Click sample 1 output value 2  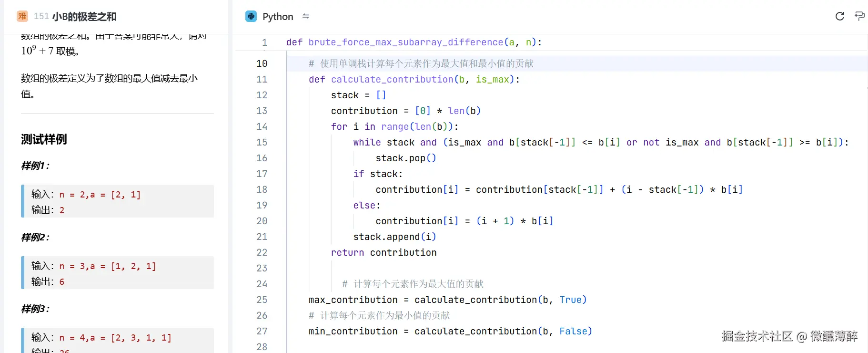click(62, 210)
